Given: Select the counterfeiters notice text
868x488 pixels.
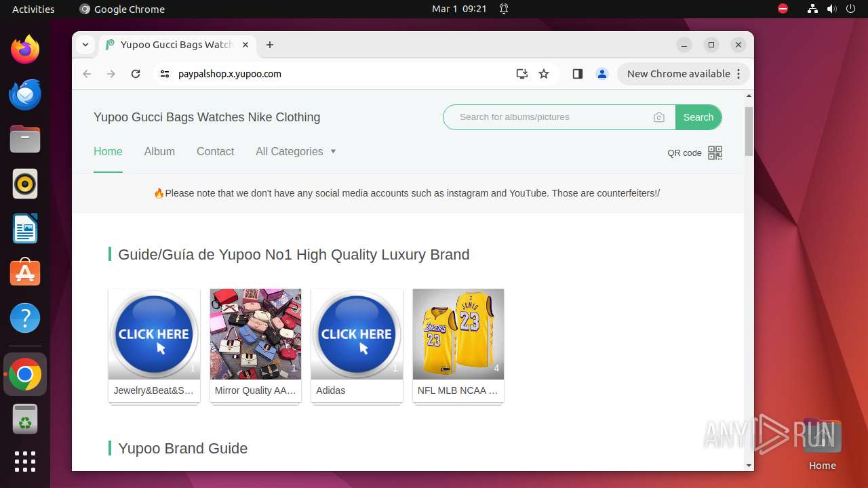Looking at the screenshot, I should (407, 193).
